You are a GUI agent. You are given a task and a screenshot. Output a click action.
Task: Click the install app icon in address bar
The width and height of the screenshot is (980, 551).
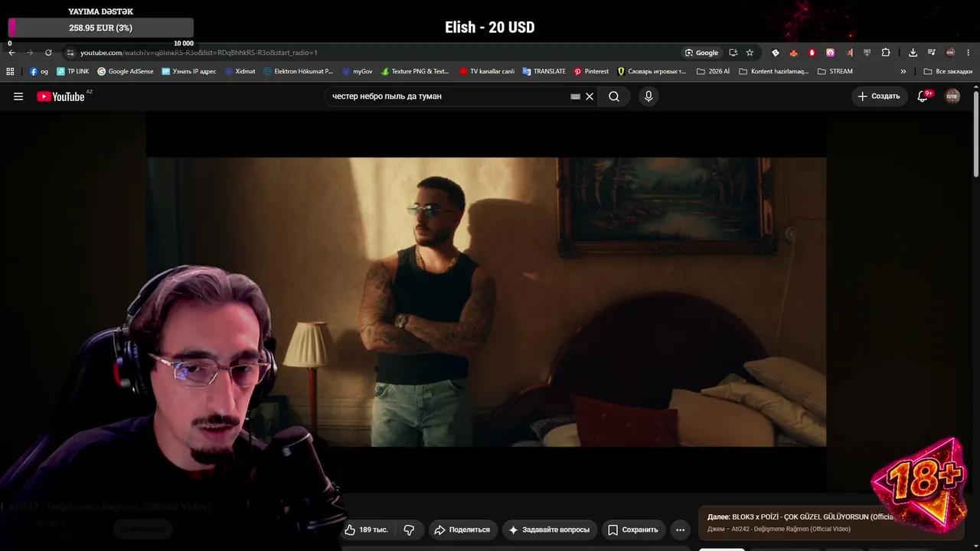pyautogui.click(x=733, y=53)
